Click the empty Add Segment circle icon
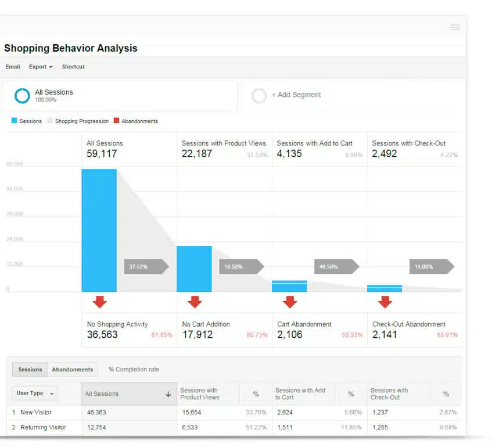This screenshot has height=448, width=499. [x=259, y=96]
